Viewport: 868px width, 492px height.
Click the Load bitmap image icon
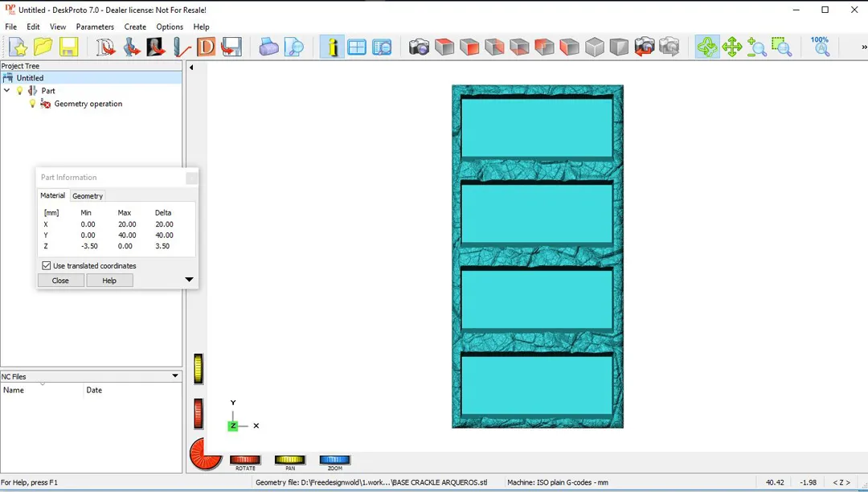[156, 47]
